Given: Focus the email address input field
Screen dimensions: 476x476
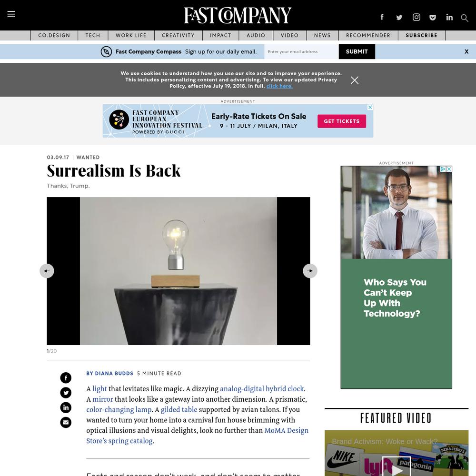Looking at the screenshot, I should pos(301,51).
